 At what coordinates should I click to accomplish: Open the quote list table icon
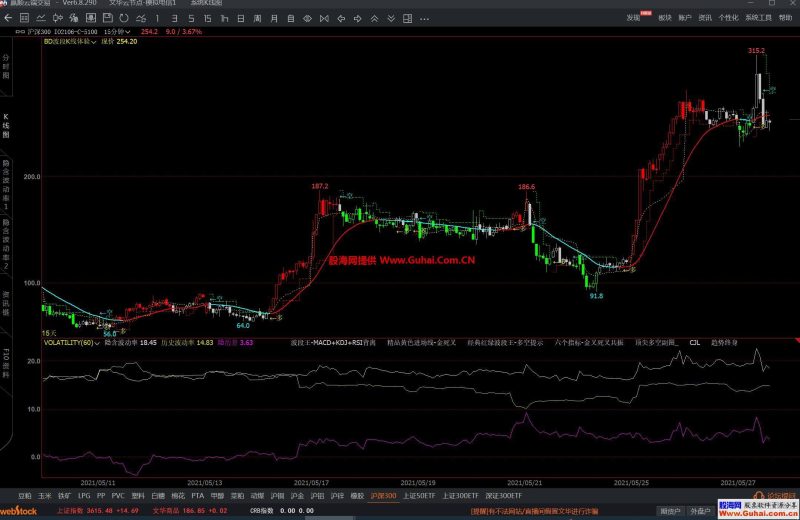[x=24, y=18]
